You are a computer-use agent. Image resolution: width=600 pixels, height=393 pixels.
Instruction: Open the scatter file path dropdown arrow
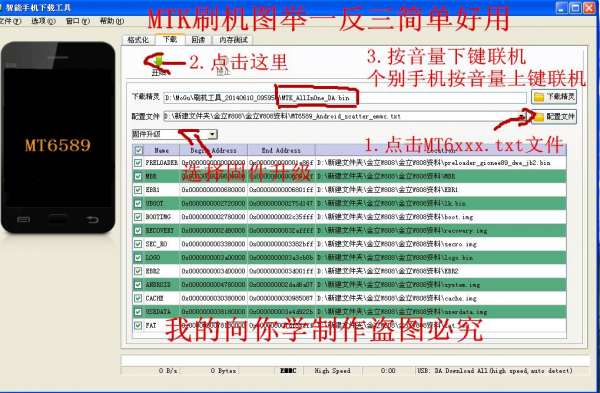tap(522, 116)
